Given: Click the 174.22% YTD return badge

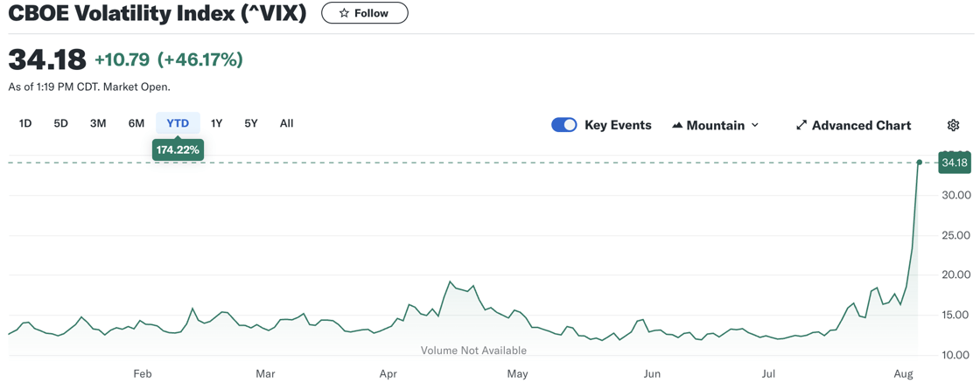Looking at the screenshot, I should [178, 149].
